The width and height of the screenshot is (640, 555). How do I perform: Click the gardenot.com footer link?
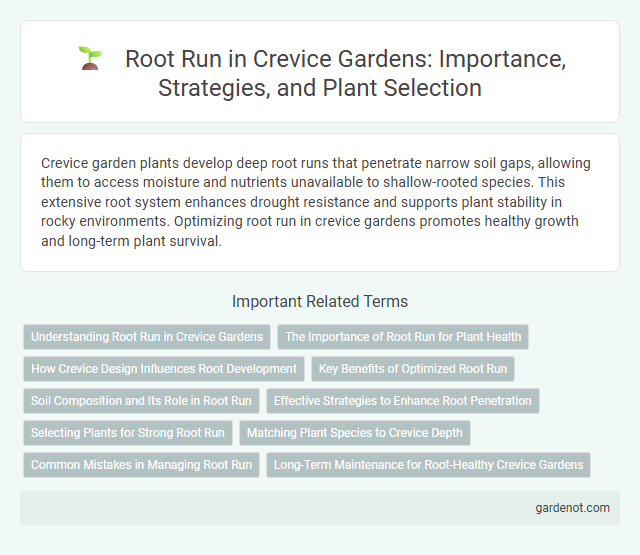click(572, 508)
